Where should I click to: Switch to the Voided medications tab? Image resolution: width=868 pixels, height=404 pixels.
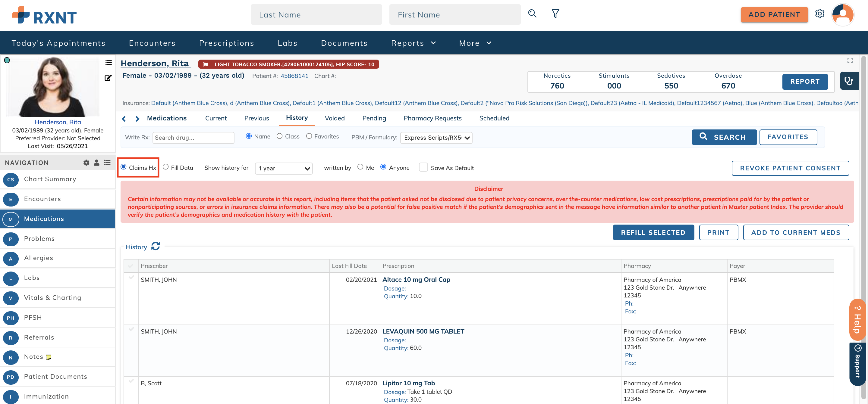pyautogui.click(x=334, y=118)
